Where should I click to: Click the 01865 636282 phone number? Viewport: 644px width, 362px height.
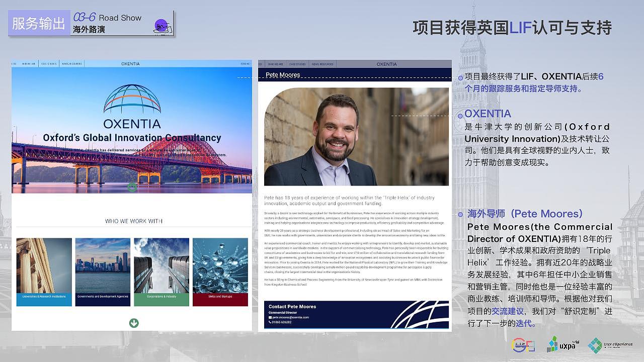[x=282, y=322]
